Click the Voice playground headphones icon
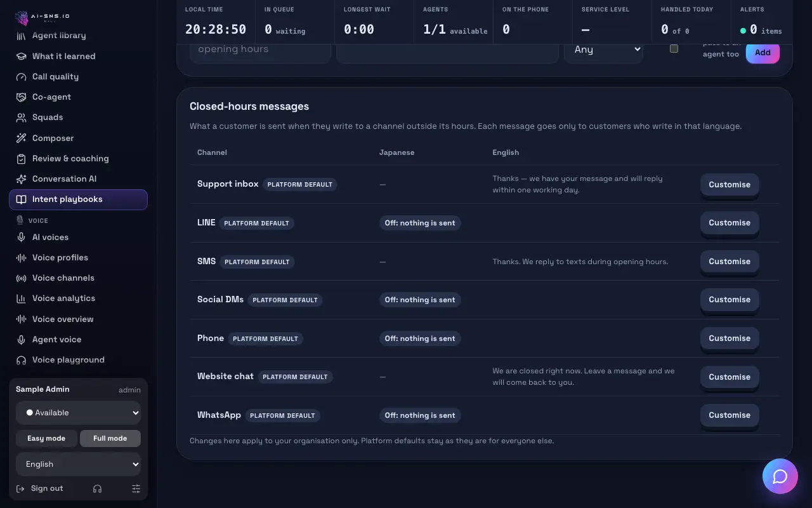Image resolution: width=812 pixels, height=508 pixels. click(x=21, y=359)
